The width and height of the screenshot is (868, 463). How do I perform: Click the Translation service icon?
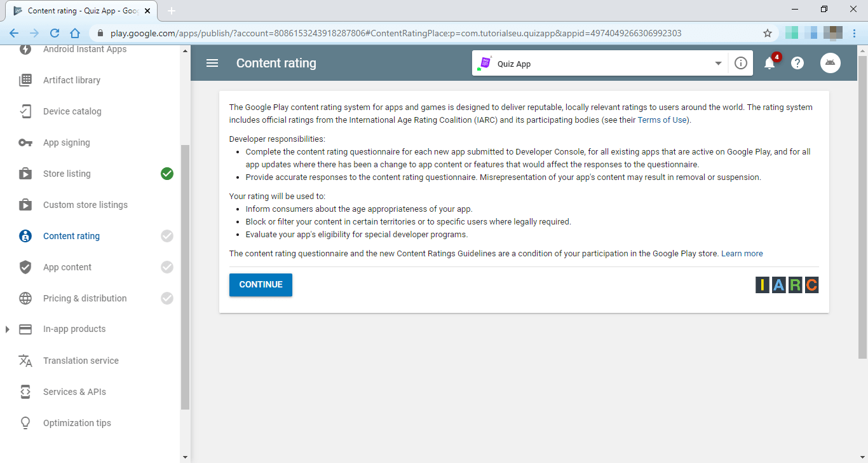pos(25,361)
